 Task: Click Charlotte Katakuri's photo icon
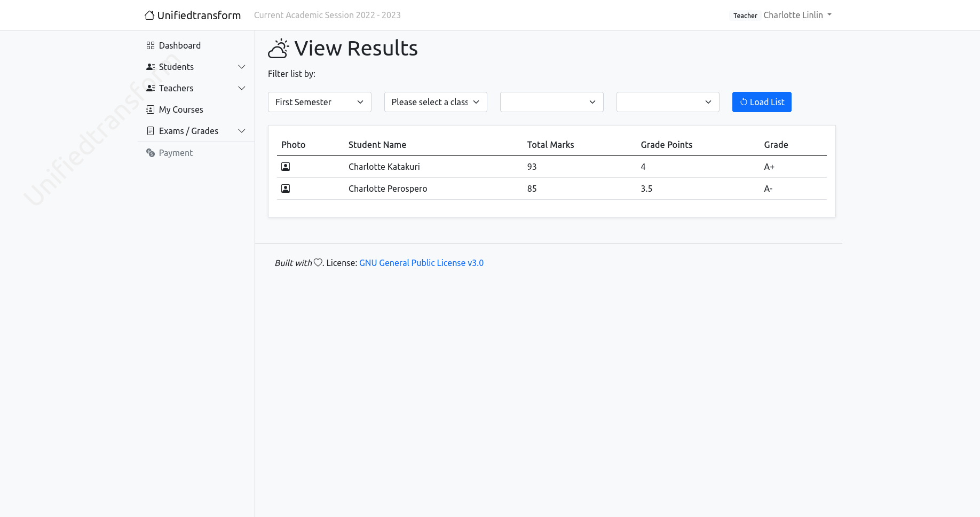[286, 167]
